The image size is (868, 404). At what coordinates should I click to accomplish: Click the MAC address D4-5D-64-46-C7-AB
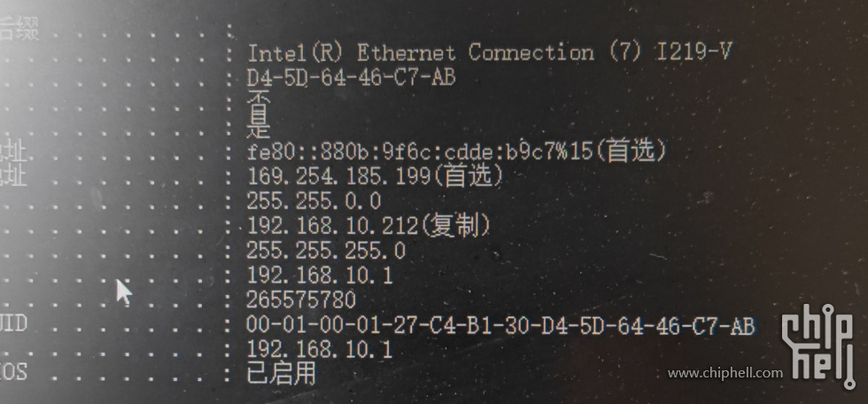tap(351, 77)
